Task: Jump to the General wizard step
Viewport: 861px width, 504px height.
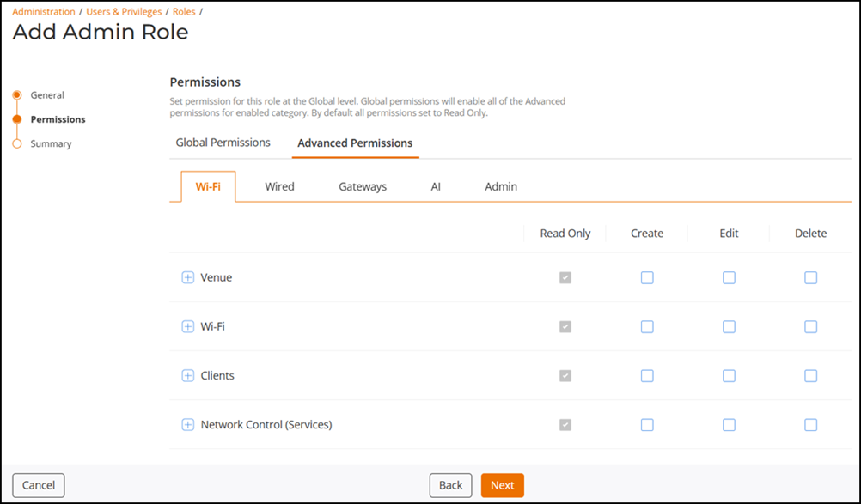Action: [x=47, y=95]
